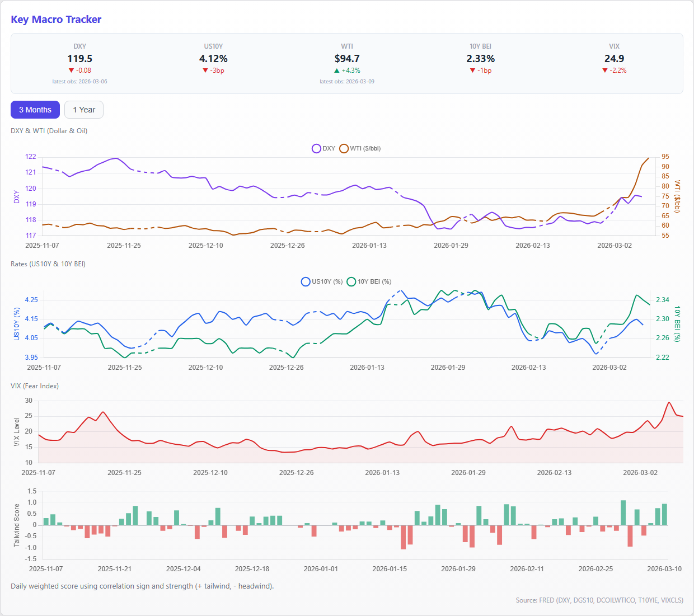Viewport: 694px width, 616px height.
Task: Switch to the 3 Months range
Action: (x=35, y=110)
